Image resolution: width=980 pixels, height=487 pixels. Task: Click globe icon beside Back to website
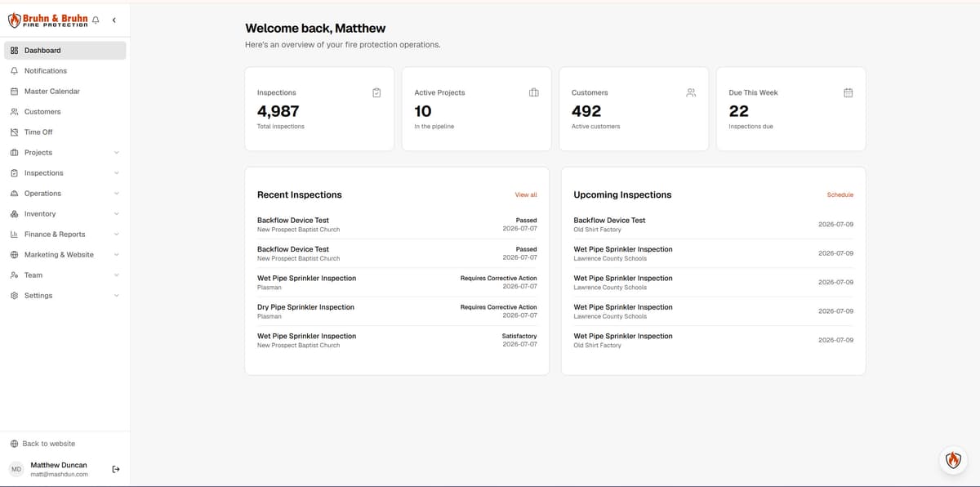pos(14,444)
